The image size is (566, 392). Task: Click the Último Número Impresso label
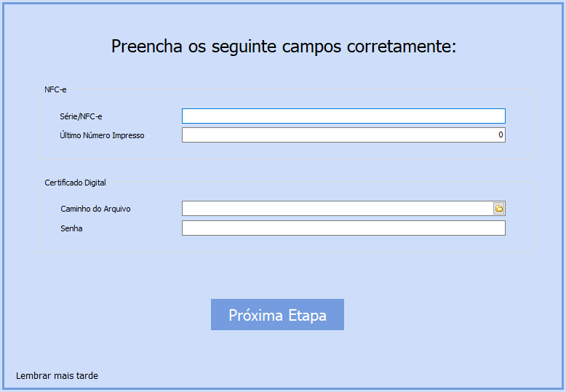click(x=102, y=135)
